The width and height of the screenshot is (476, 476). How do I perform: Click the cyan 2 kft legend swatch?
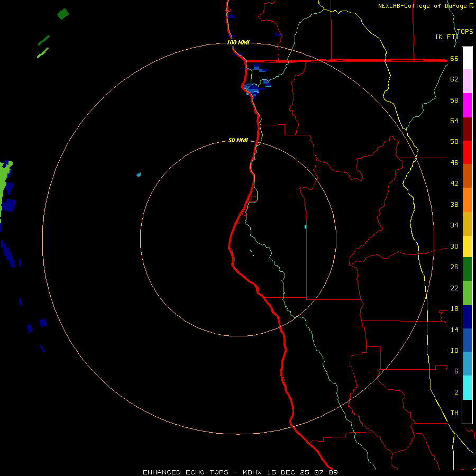[x=467, y=388]
